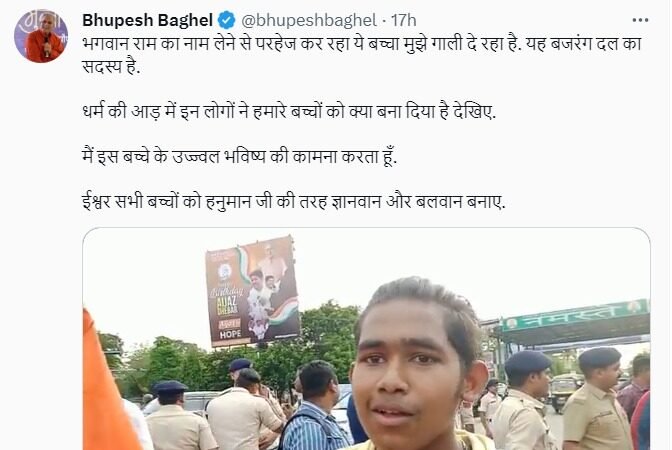This screenshot has height=450, width=672.
Task: Open the three-dot more options menu
Action: (640, 20)
